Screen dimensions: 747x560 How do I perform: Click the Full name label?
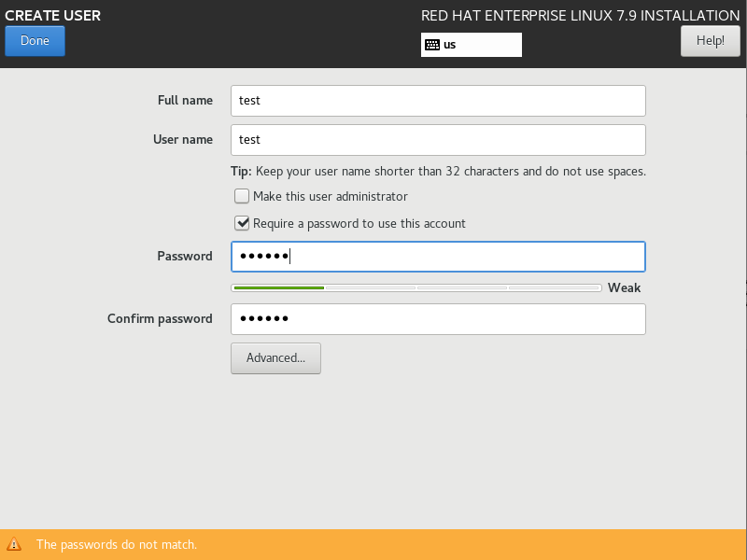point(185,101)
